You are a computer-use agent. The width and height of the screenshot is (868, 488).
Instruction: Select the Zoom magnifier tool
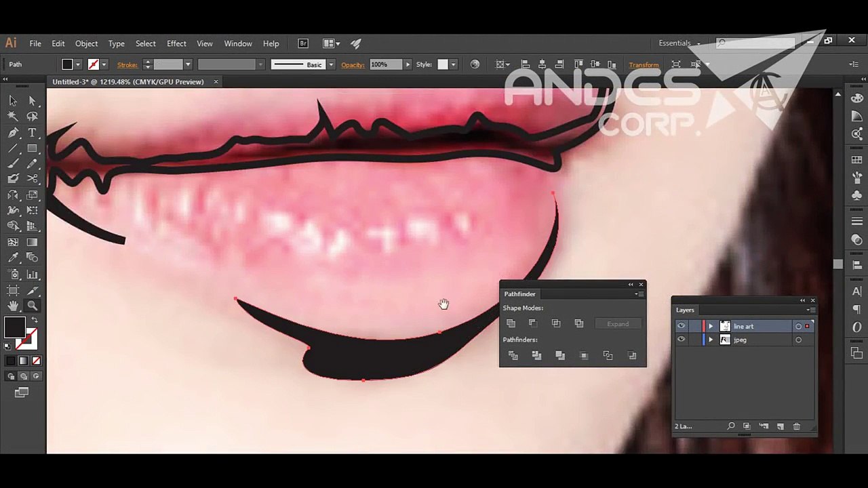click(x=32, y=306)
